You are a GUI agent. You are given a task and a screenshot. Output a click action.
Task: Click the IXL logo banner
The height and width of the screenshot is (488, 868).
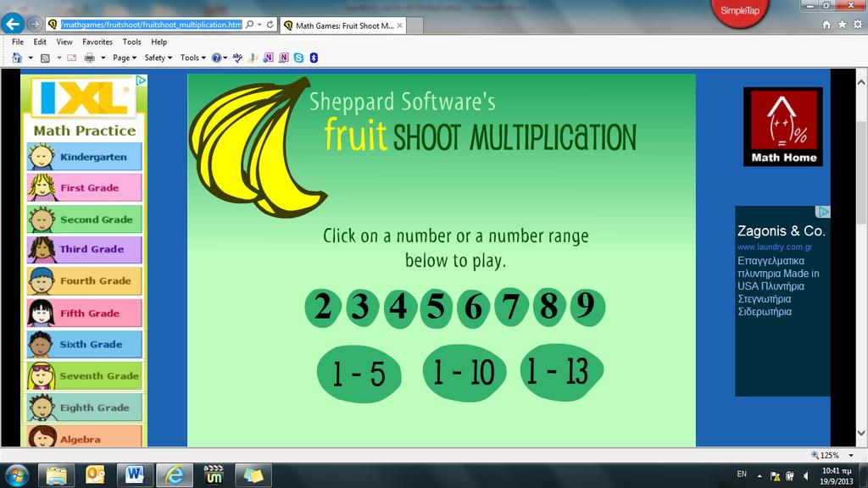pos(84,97)
